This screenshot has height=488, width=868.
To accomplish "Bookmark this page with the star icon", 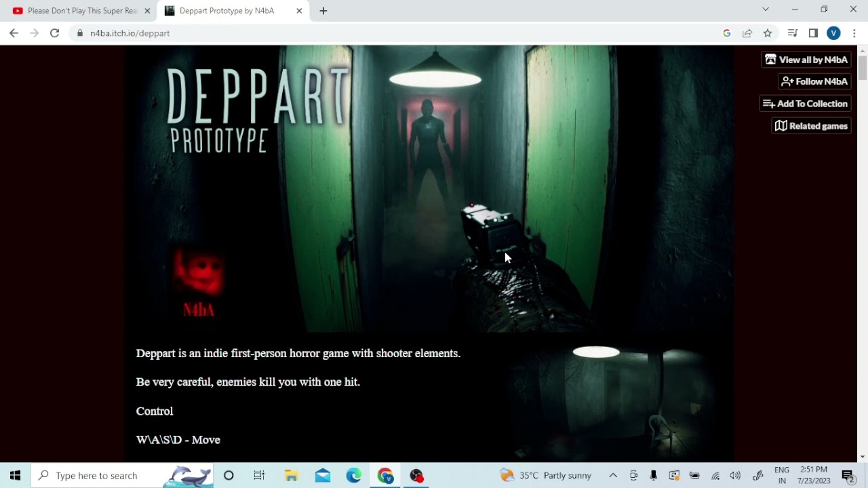I will click(768, 33).
